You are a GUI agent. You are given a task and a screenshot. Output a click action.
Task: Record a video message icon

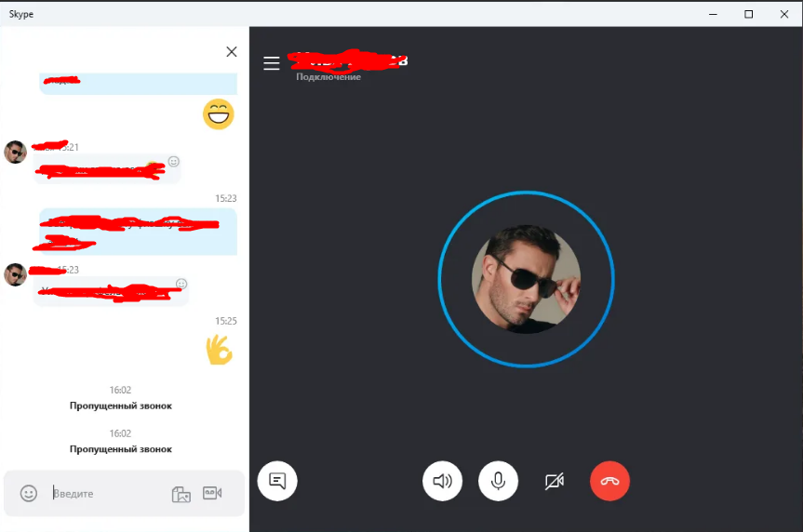[x=212, y=493]
